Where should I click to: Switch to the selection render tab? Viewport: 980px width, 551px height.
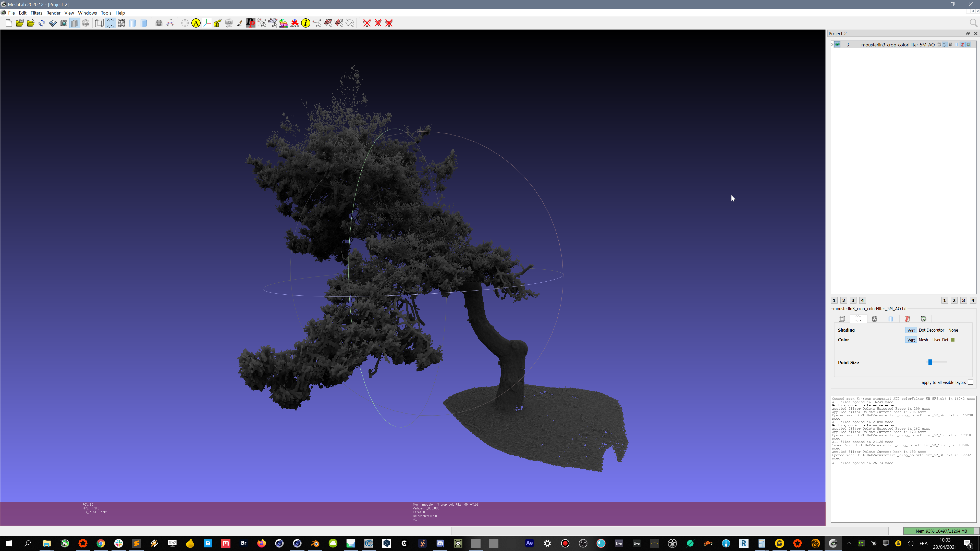(907, 319)
